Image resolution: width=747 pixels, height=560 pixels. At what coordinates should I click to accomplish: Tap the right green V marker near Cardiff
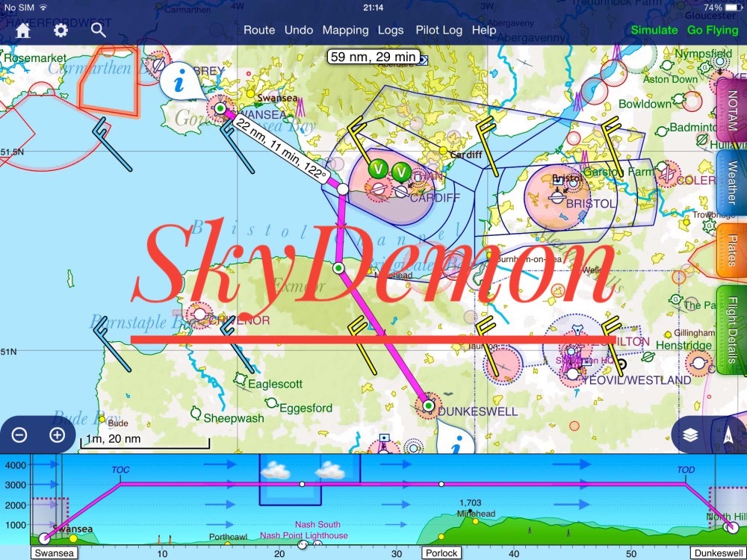click(402, 171)
